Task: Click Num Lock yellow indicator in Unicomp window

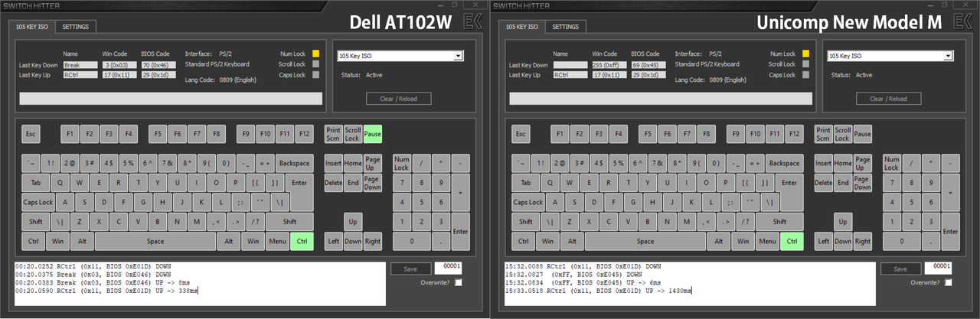Action: coord(805,54)
